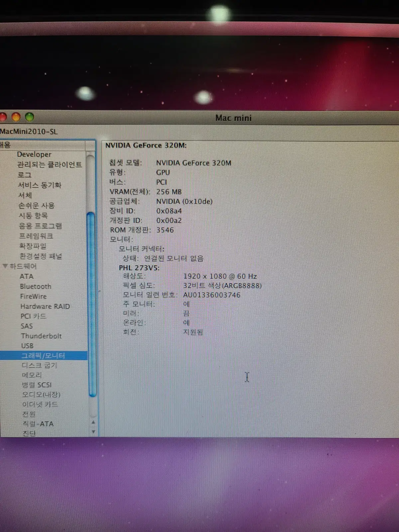Click the sidebar blue scrollbar thumb

point(91,304)
